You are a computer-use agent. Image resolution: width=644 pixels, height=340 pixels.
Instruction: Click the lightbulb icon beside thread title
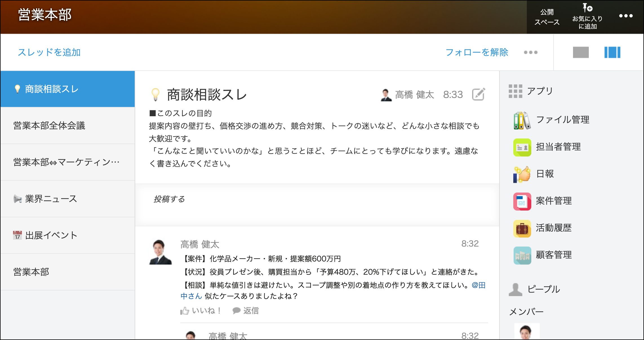(156, 95)
